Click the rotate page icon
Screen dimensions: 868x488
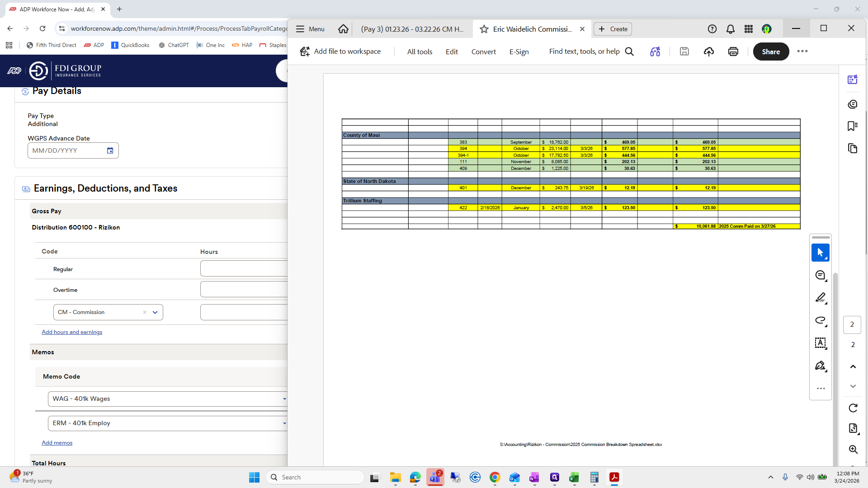853,408
